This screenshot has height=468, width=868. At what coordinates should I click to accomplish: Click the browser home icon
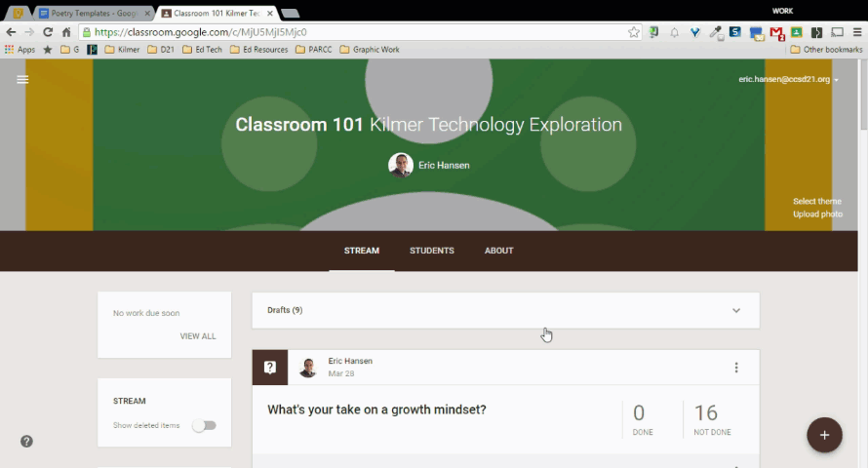pyautogui.click(x=66, y=32)
